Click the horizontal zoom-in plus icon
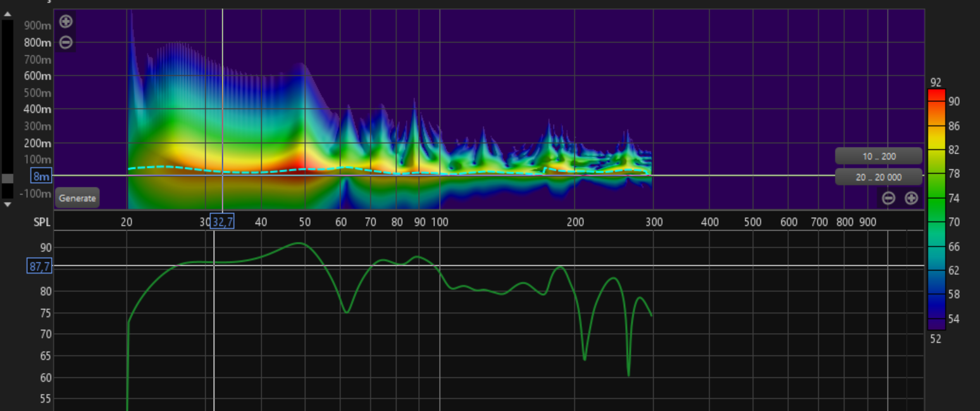 click(911, 198)
